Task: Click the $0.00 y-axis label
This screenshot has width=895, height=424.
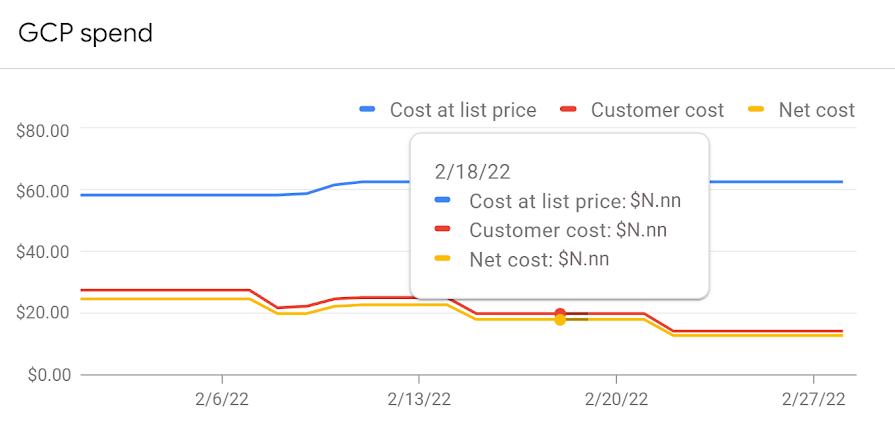Action: tap(47, 375)
